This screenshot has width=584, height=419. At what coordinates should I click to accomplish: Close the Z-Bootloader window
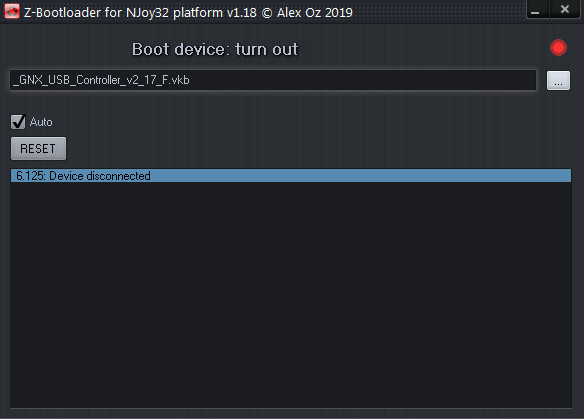565,9
